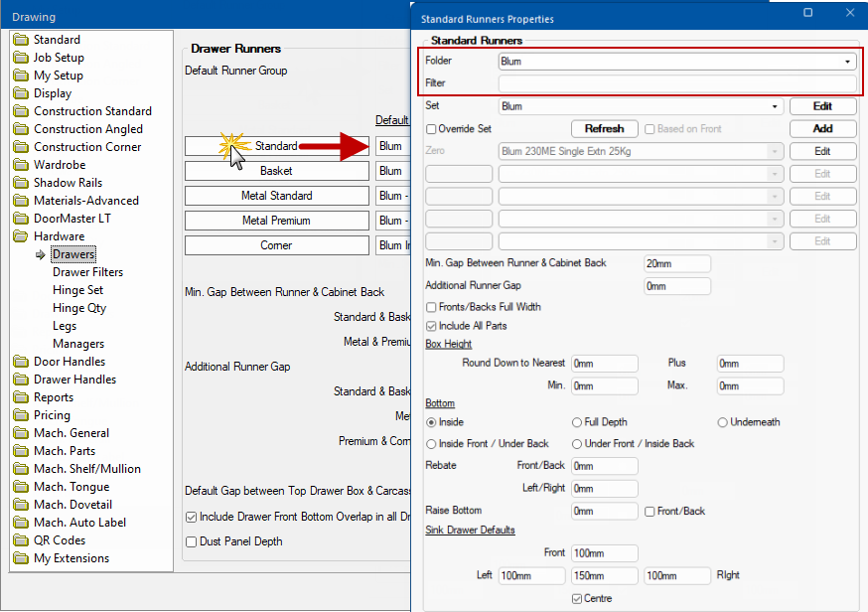This screenshot has height=612, width=868.
Task: Open the Managers tree item
Action: [78, 344]
